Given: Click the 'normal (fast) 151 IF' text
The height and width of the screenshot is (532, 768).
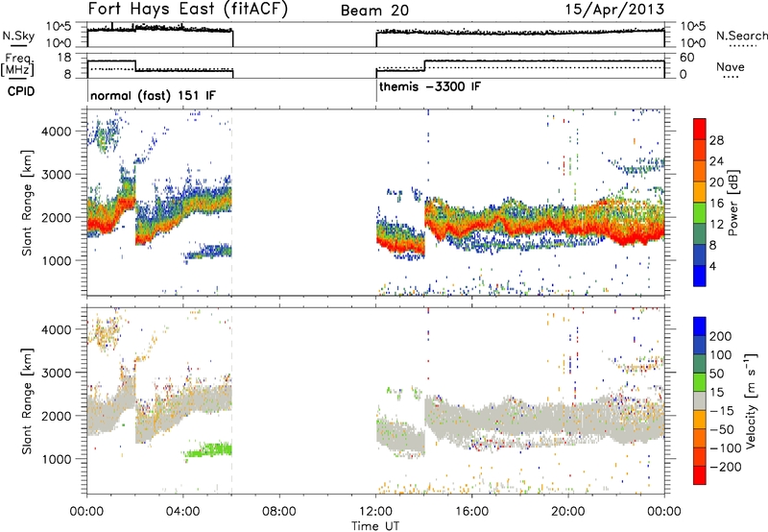Looking at the screenshot, I should 153,95.
